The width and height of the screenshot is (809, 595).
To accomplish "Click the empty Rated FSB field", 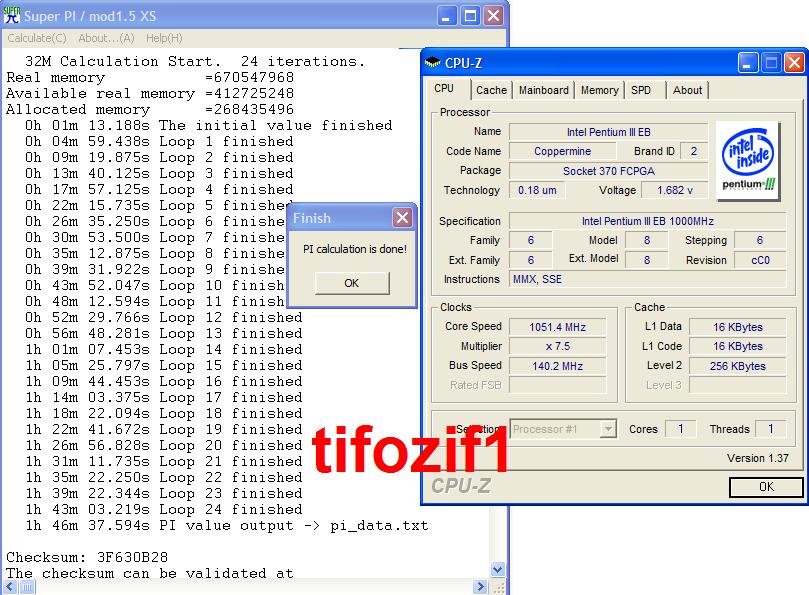I will [x=557, y=385].
